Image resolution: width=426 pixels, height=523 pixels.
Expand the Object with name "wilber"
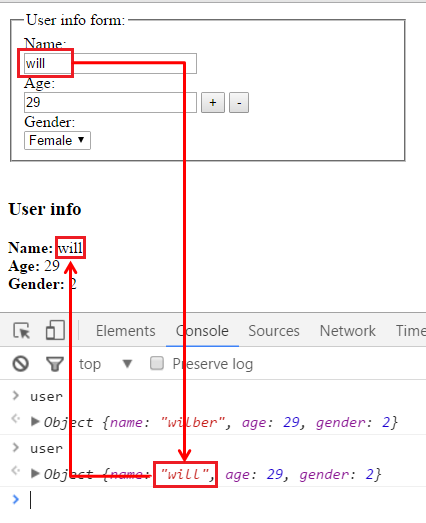point(35,422)
